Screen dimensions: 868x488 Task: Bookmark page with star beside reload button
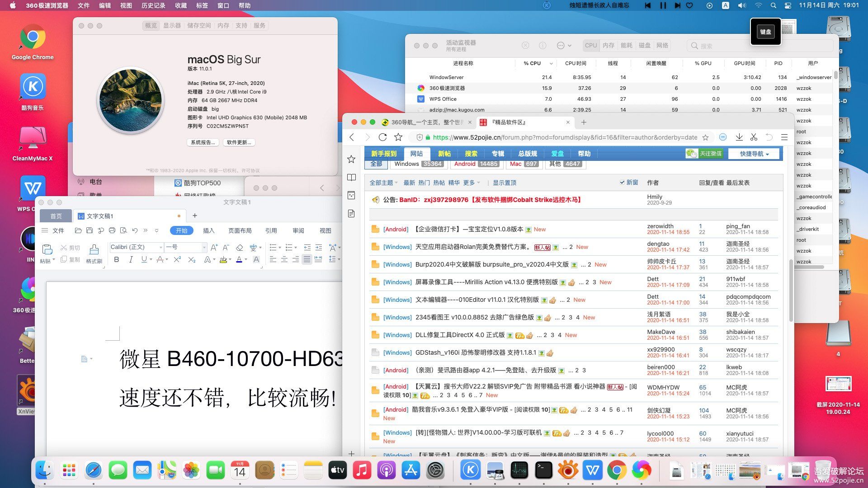[x=398, y=137]
